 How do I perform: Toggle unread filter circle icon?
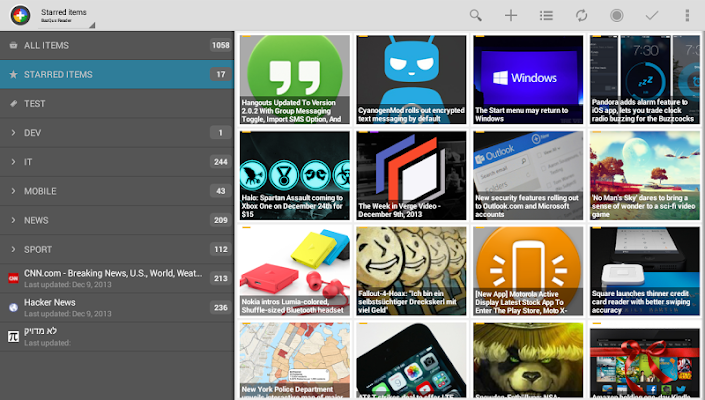pos(616,16)
